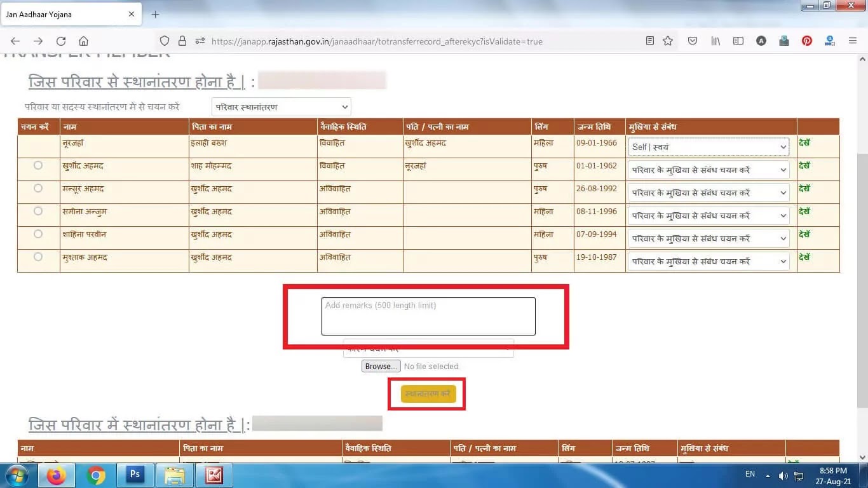Open the Firefox hamburger menu
868x488 pixels.
pos(853,41)
